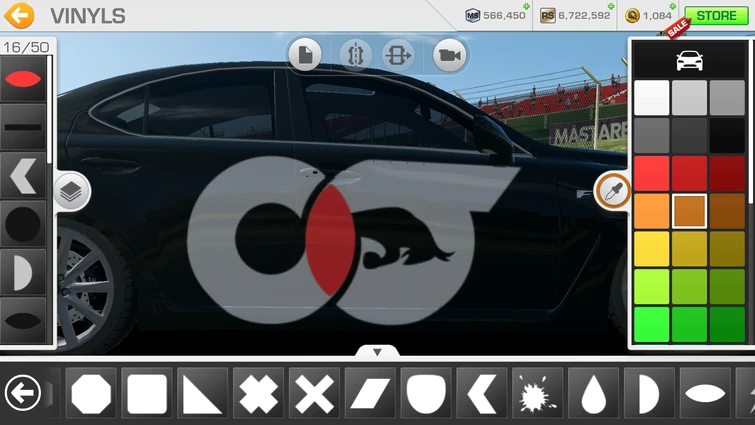Select the black bull vinyl on car
The height and width of the screenshot is (425, 755).
[x=404, y=238]
